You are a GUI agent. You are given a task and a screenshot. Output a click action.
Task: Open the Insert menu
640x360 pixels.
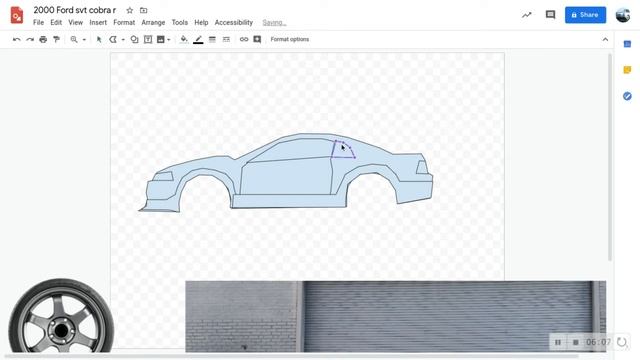point(98,22)
